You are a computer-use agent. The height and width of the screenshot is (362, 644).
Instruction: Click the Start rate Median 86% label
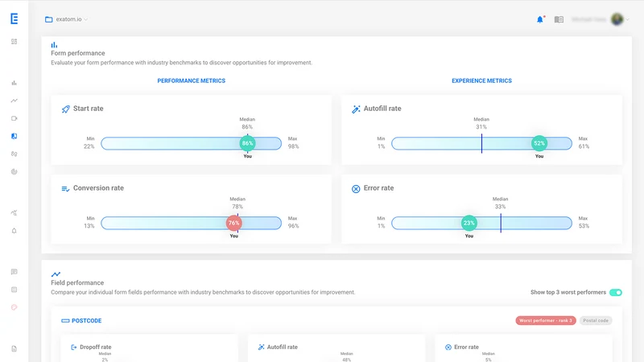click(247, 124)
